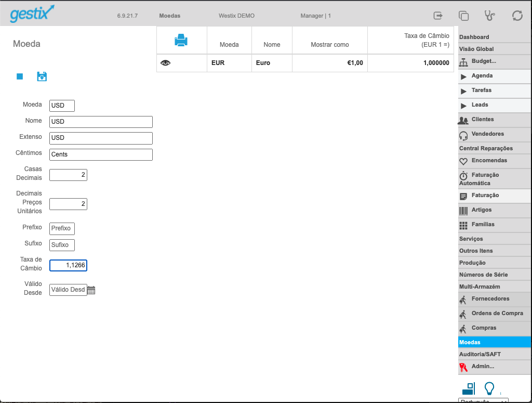Click the Moeda code input field
The height and width of the screenshot is (403, 532).
tap(62, 106)
